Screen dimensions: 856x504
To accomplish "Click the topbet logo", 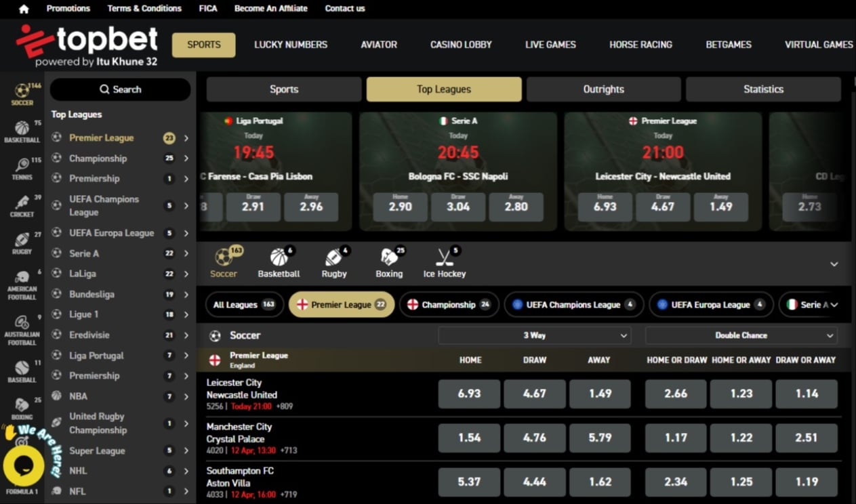I will pyautogui.click(x=87, y=45).
